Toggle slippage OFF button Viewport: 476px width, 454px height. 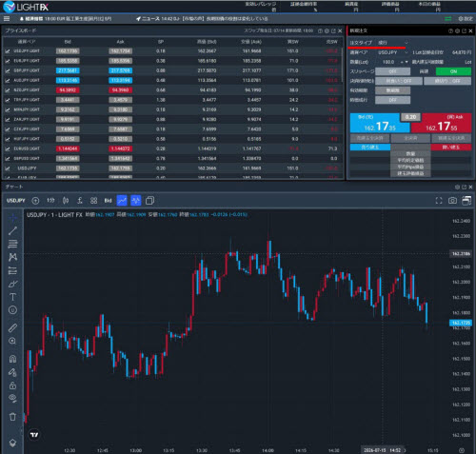(x=392, y=71)
